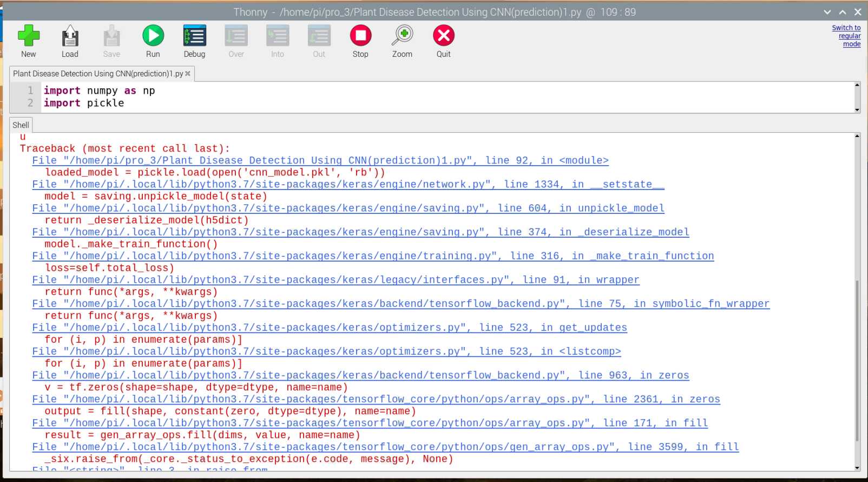Click the shell vertical scrollbar thumb
Image resolution: width=868 pixels, height=482 pixels.
[857, 360]
